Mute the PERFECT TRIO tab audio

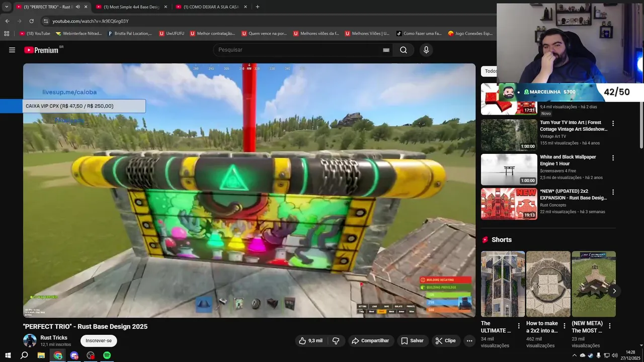(x=77, y=7)
